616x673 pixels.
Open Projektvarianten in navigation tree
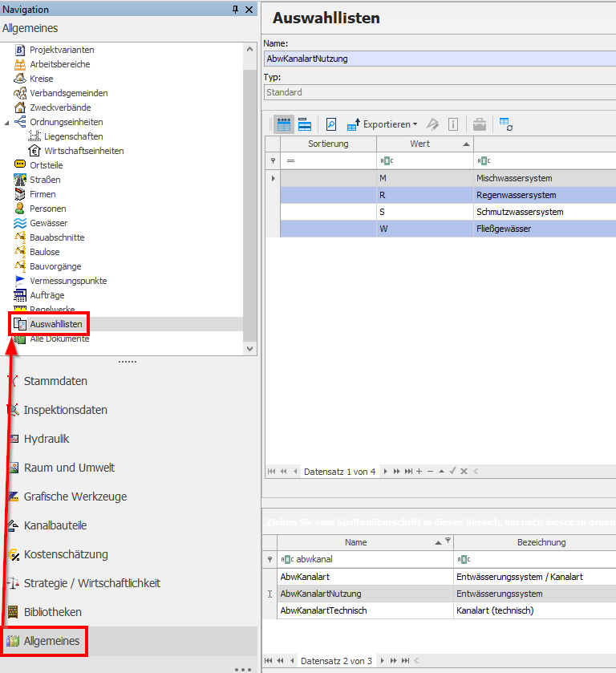[x=61, y=50]
